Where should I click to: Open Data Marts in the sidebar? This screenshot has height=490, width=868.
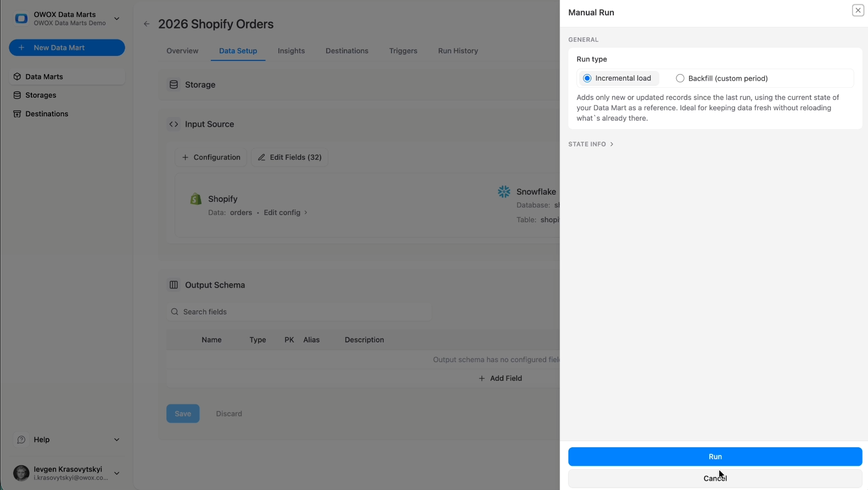pyautogui.click(x=67, y=77)
